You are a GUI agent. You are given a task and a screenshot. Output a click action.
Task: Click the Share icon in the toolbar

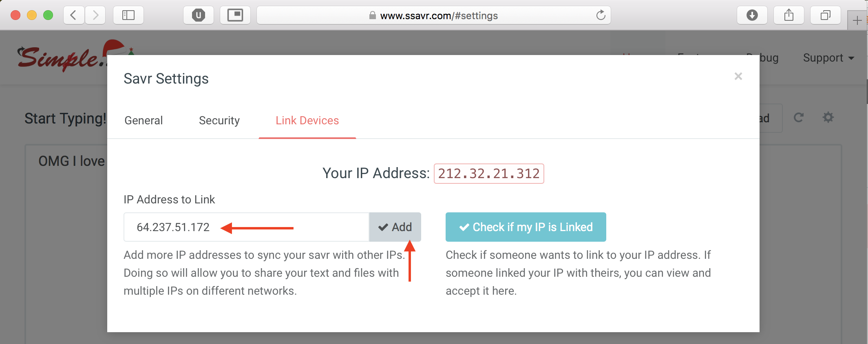(x=789, y=15)
